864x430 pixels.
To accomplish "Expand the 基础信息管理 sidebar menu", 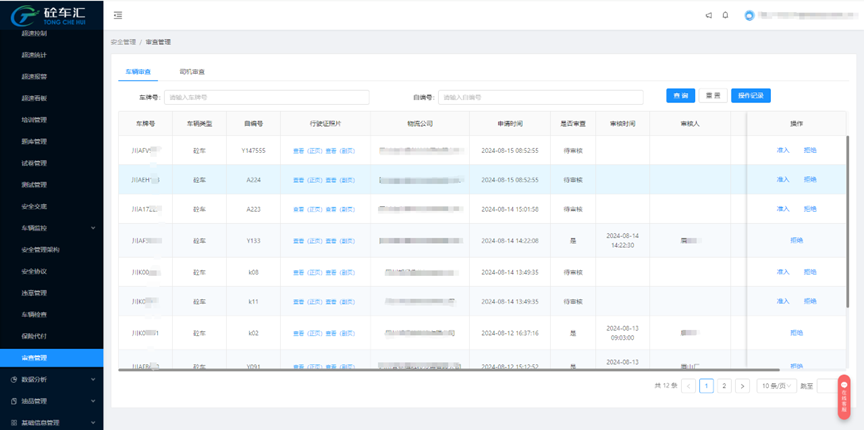I will [x=51, y=422].
